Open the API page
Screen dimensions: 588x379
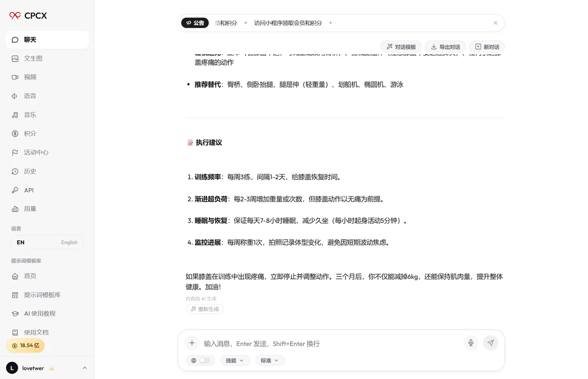point(47,190)
